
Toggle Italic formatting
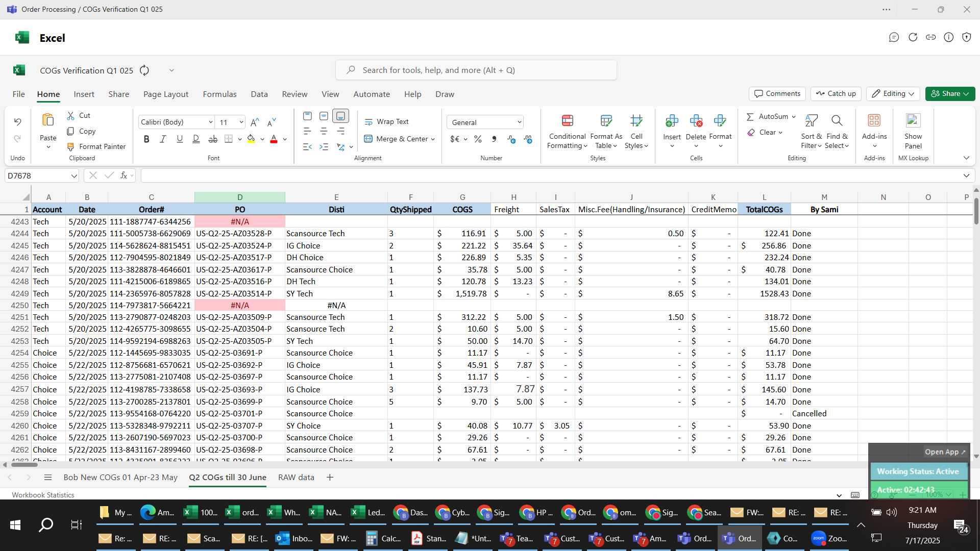point(163,139)
